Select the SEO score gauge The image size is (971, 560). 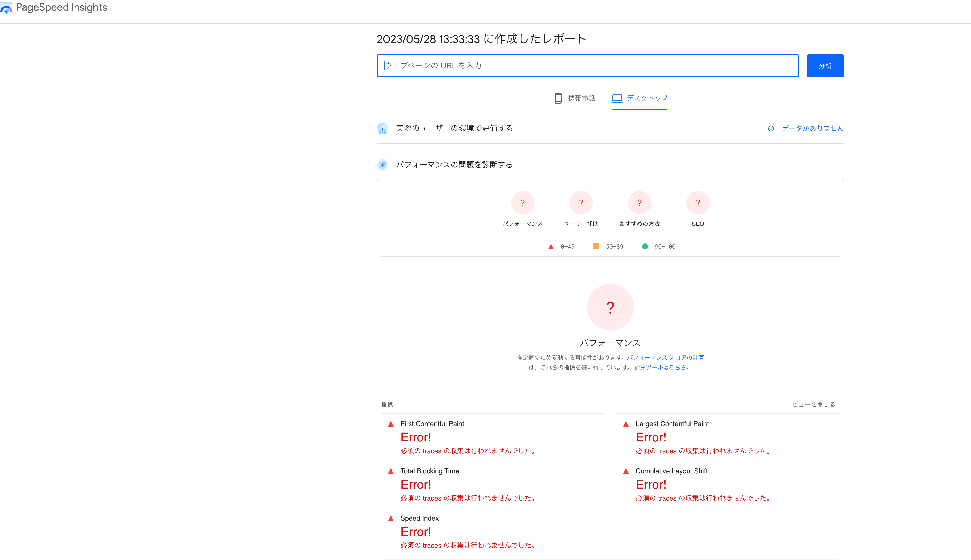pyautogui.click(x=698, y=203)
